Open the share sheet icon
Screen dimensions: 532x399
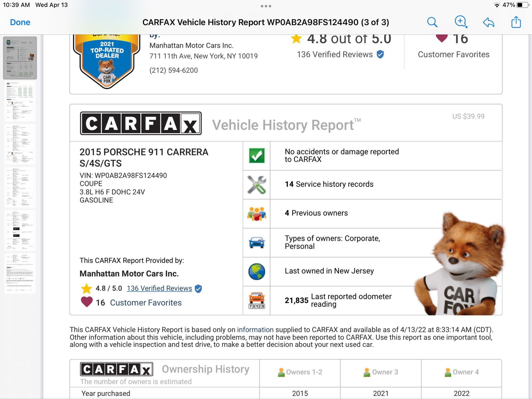(x=516, y=22)
